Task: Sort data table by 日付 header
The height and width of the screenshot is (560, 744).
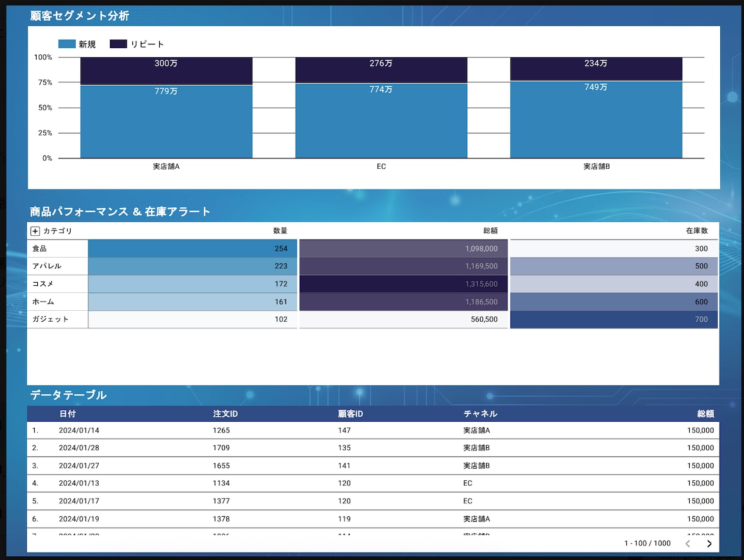Action: 68,414
